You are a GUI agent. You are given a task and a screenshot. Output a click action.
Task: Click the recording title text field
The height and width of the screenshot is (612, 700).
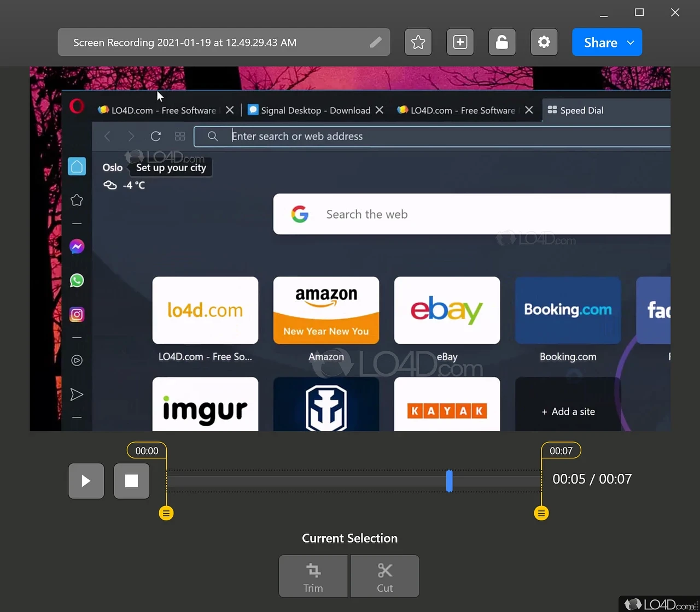(x=224, y=43)
